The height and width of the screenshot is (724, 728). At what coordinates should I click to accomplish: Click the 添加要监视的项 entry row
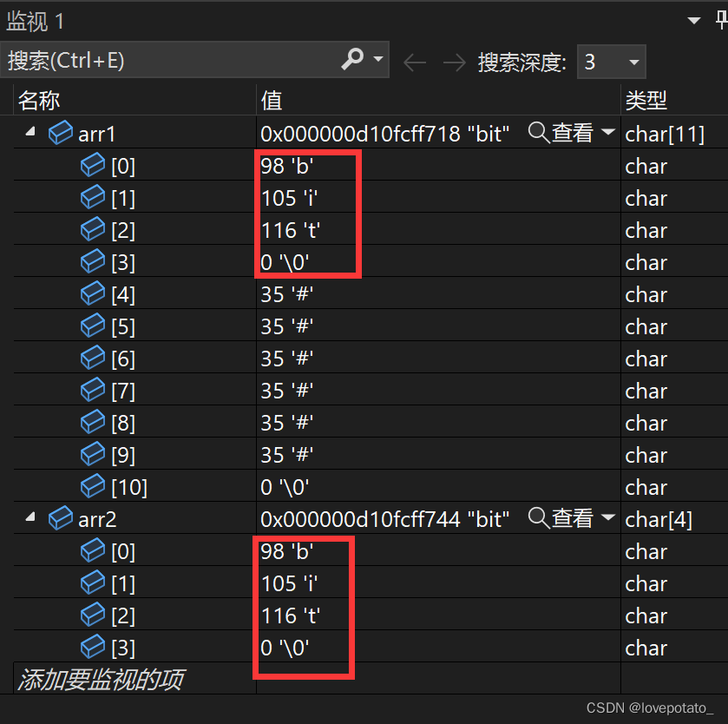point(102,680)
